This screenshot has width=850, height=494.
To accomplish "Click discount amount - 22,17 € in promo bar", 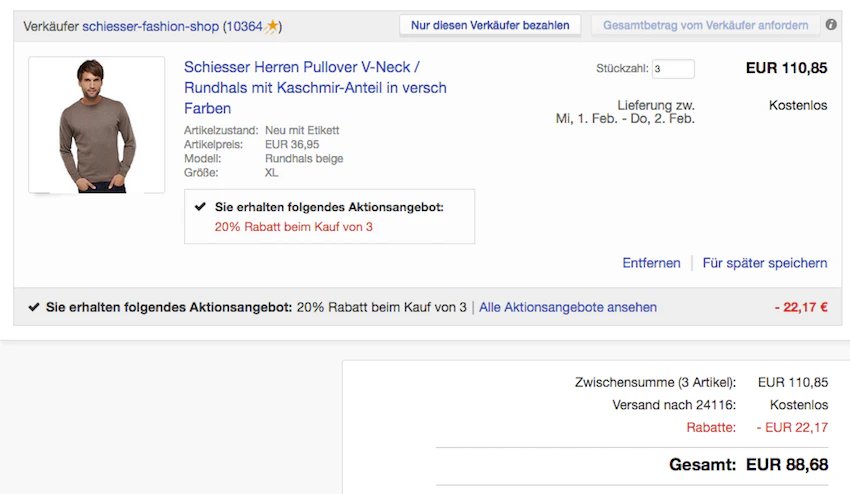I will coord(801,307).
